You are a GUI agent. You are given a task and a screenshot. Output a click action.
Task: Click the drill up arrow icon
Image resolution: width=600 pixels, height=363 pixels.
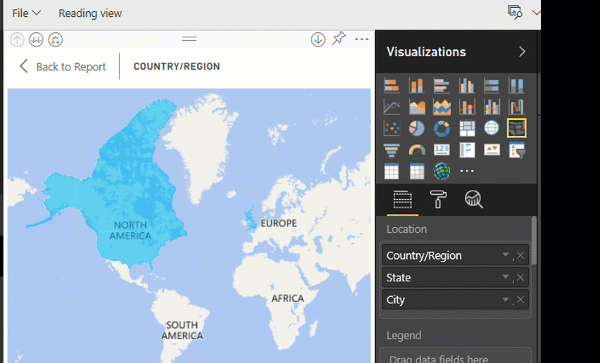[x=17, y=39]
